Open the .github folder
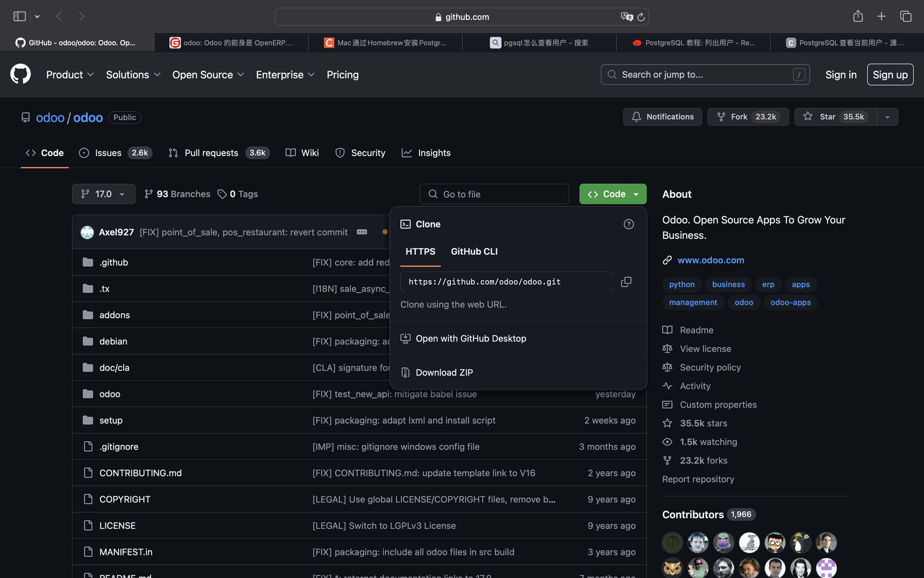 point(114,262)
